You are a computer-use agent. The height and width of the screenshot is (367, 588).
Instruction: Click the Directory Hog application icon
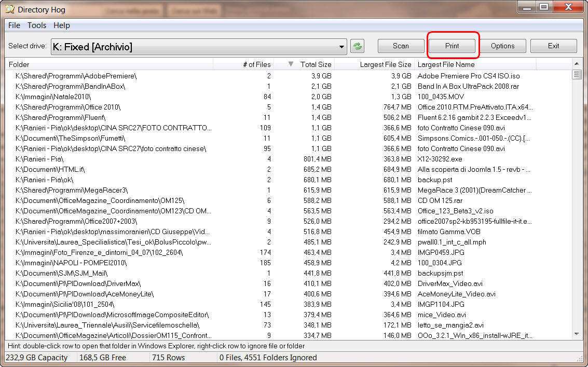[9, 9]
